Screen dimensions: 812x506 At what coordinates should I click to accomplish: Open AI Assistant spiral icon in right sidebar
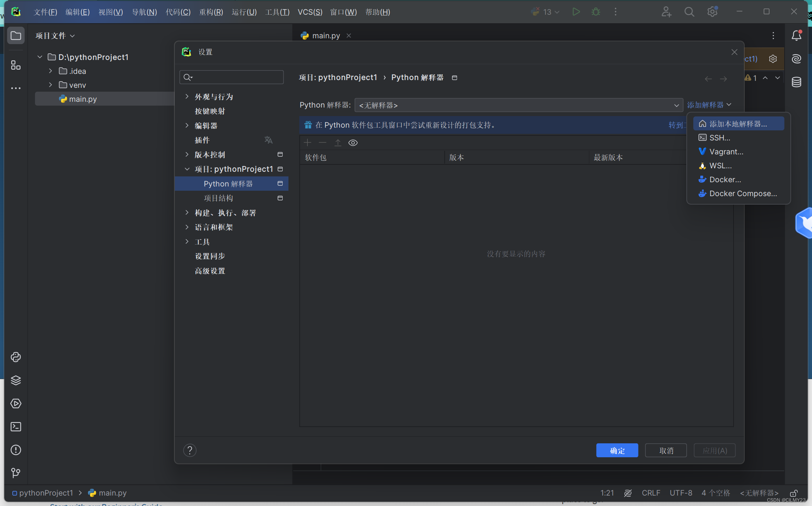(x=797, y=59)
